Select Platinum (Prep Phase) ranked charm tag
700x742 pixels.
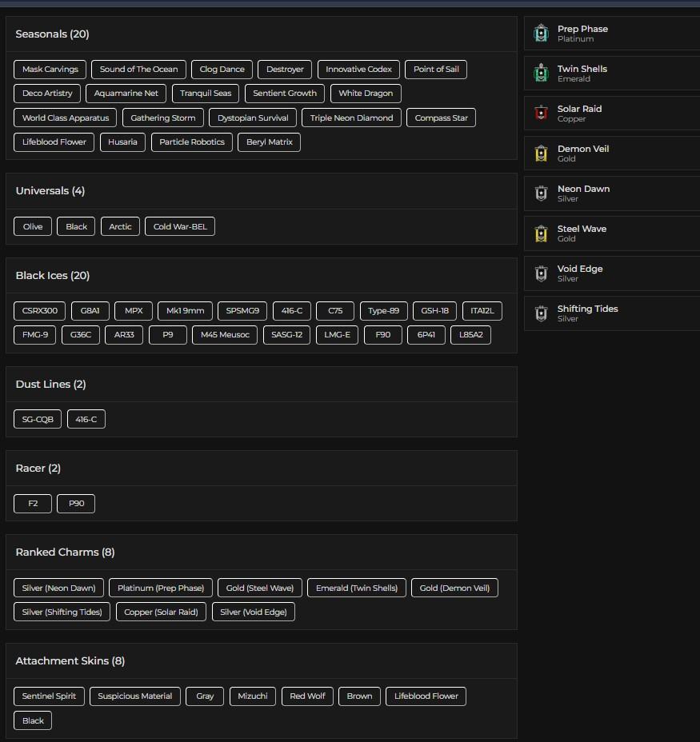coord(161,588)
